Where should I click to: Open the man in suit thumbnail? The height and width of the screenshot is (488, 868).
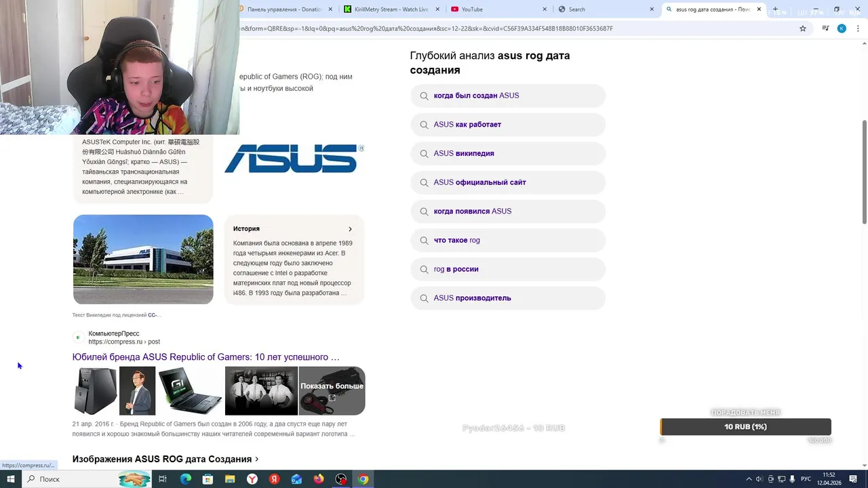[138, 391]
